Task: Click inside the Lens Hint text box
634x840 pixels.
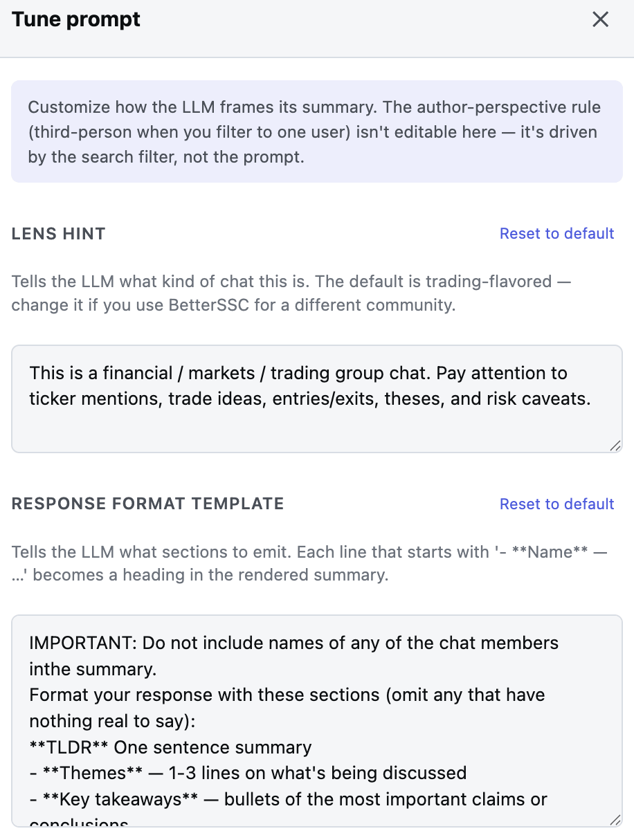Action: (x=317, y=399)
